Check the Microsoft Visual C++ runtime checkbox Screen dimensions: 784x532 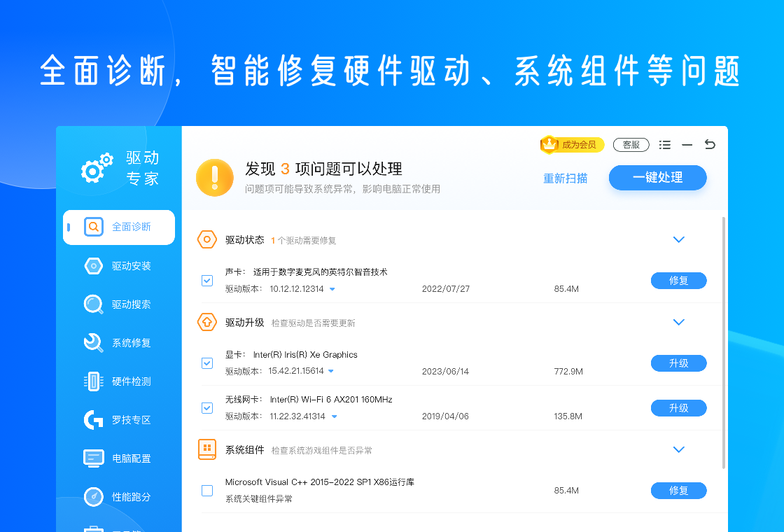click(207, 491)
